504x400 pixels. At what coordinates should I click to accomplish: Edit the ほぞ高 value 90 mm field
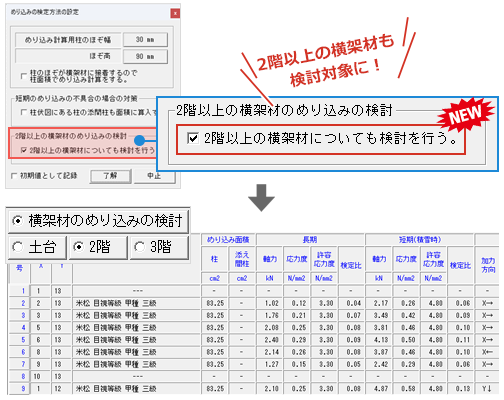145,56
